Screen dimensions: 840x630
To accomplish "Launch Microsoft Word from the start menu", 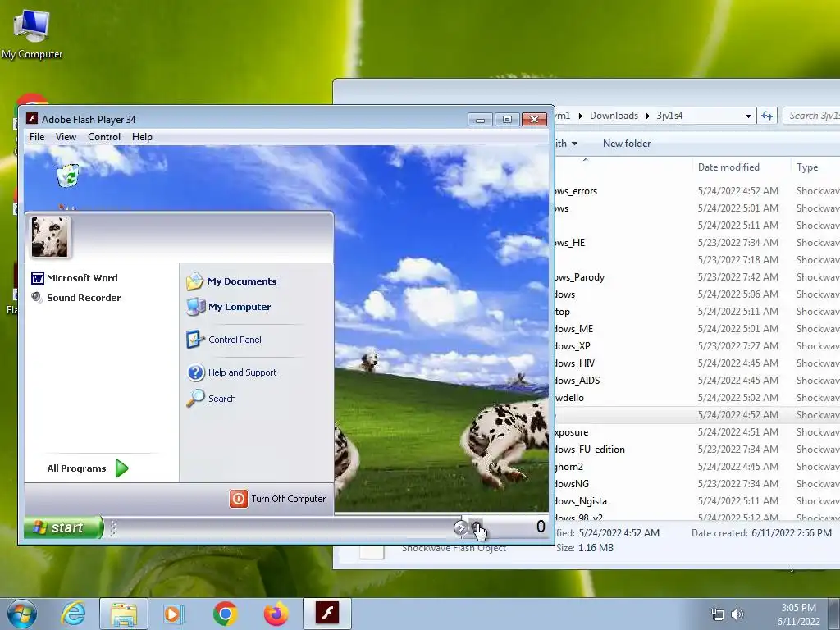I will 75,278.
